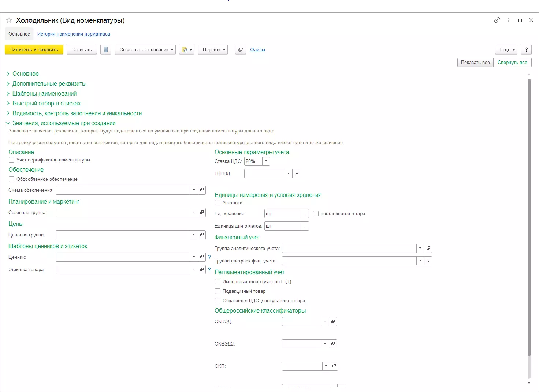Enable Учет сертификатов номенклатуры checkbox
539x392 pixels.
(x=12, y=160)
